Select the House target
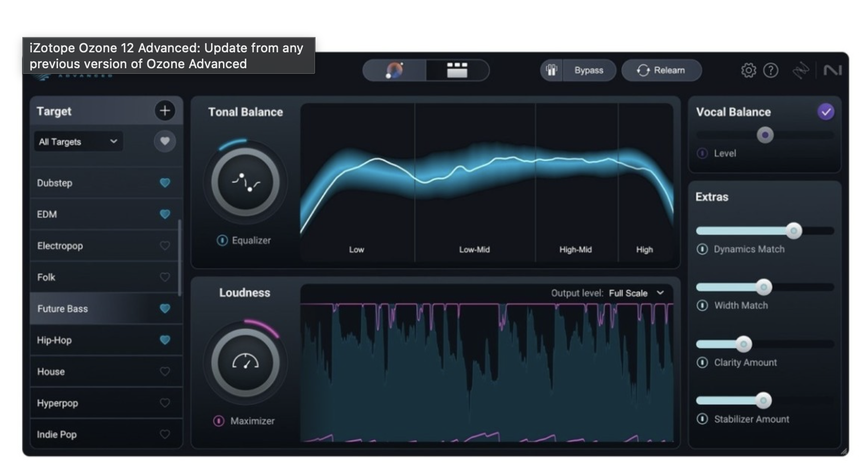The width and height of the screenshot is (868, 472). (106, 371)
